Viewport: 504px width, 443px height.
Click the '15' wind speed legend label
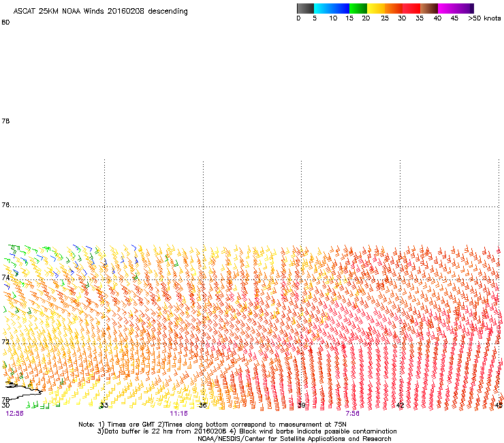coord(349,18)
